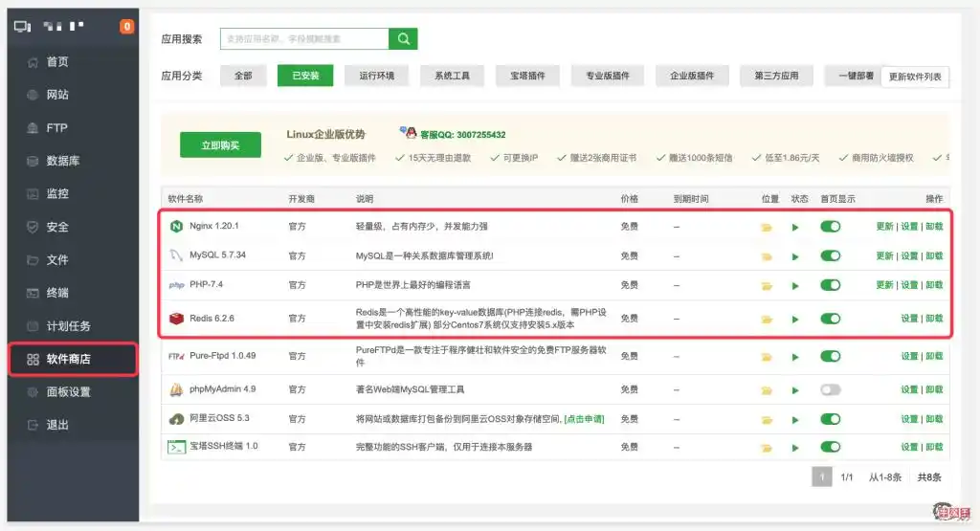Click the 宝塔SSH终端 folder location icon
This screenshot has height=531, width=980.
tap(766, 448)
